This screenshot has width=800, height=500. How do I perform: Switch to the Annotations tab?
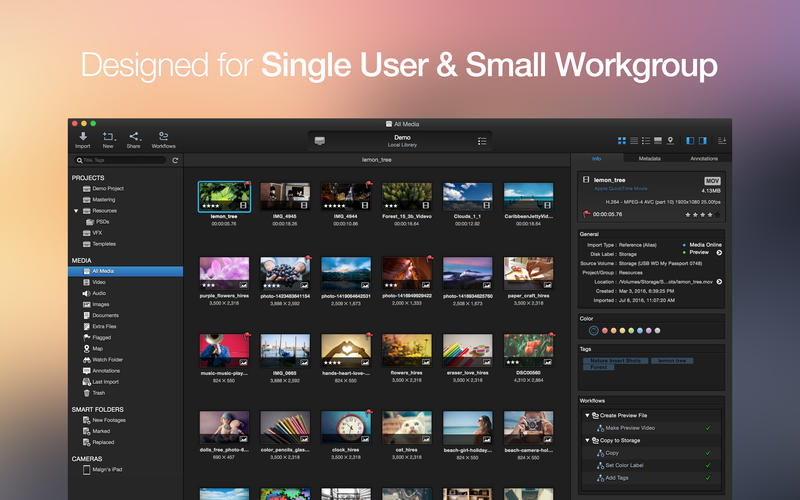pyautogui.click(x=703, y=158)
